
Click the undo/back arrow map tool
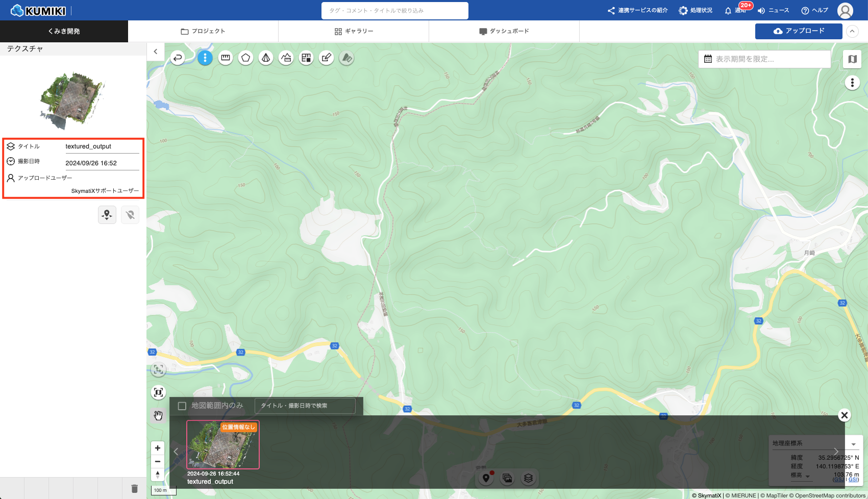click(178, 58)
